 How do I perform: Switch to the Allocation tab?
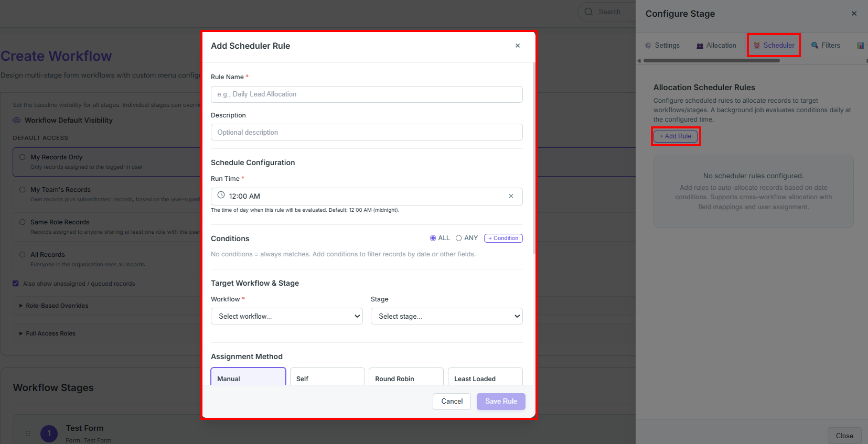click(x=716, y=46)
